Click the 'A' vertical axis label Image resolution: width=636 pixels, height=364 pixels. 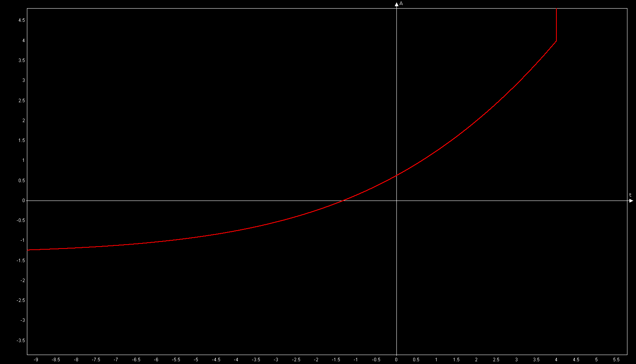(401, 4)
